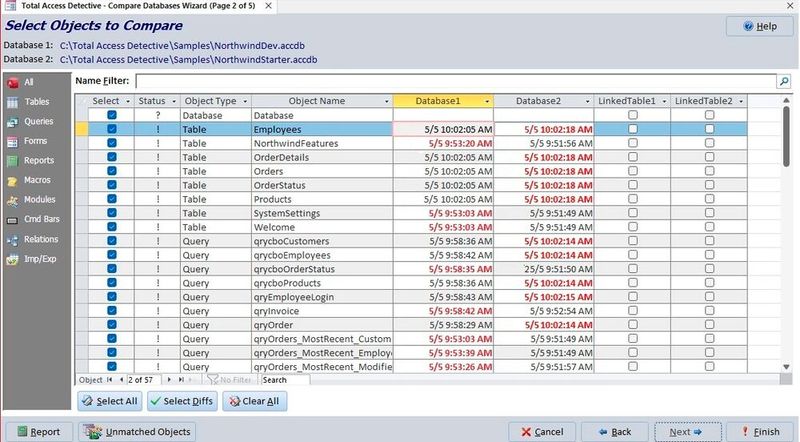This screenshot has width=800, height=442.
Task: Click the record Search box
Action: (285, 380)
